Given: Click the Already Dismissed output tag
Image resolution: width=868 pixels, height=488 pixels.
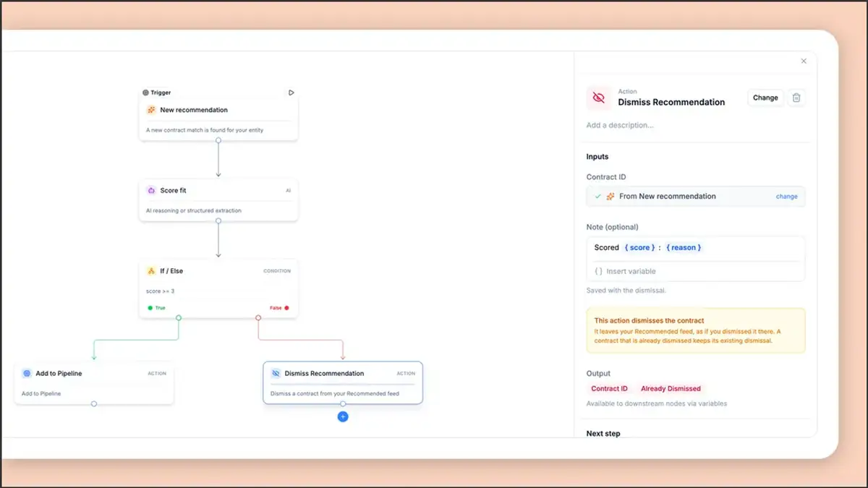Looking at the screenshot, I should 671,388.
